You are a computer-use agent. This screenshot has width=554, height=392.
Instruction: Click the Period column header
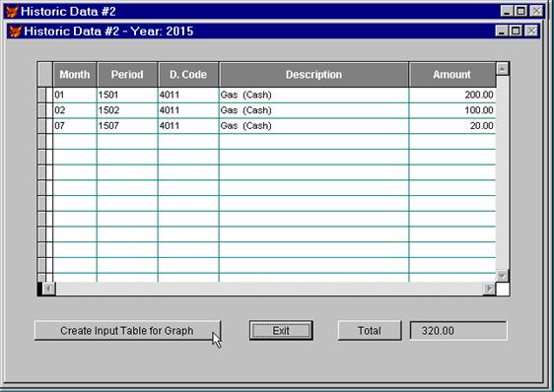(127, 75)
